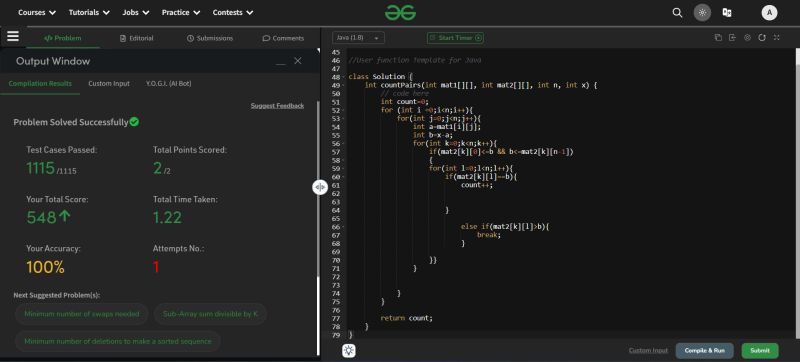
Task: Switch to the Editorial tab
Action: pyautogui.click(x=136, y=38)
